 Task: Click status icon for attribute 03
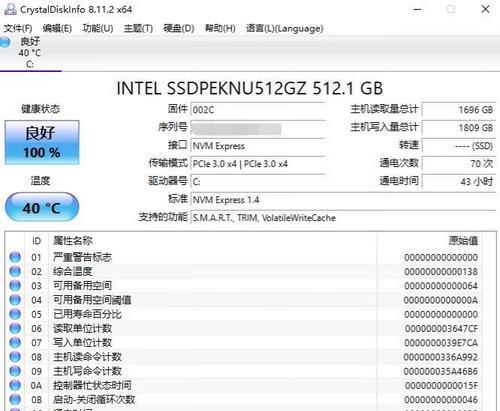15,286
